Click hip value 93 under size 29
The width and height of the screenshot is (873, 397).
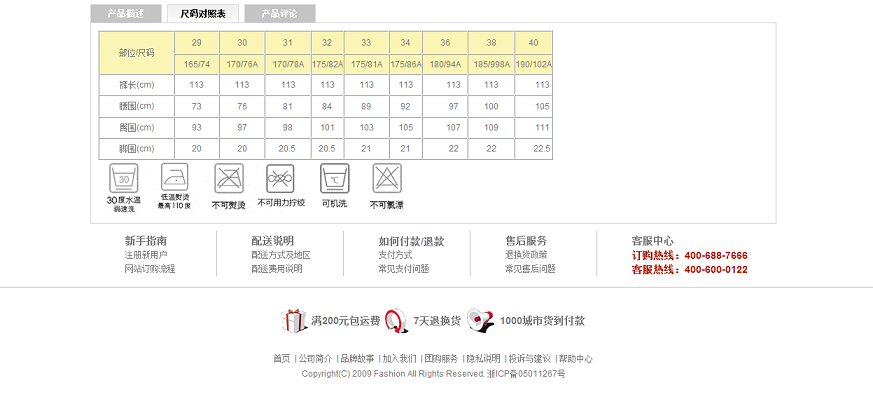coord(197,128)
